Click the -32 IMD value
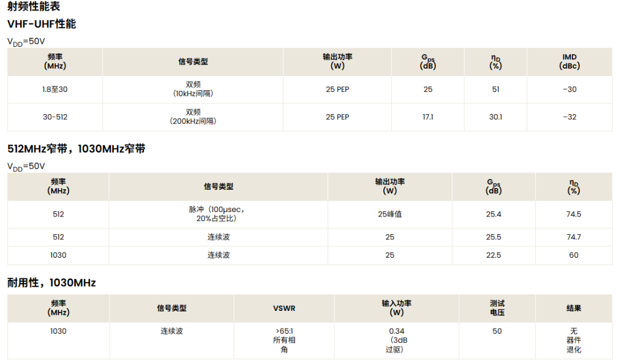 [x=570, y=117]
